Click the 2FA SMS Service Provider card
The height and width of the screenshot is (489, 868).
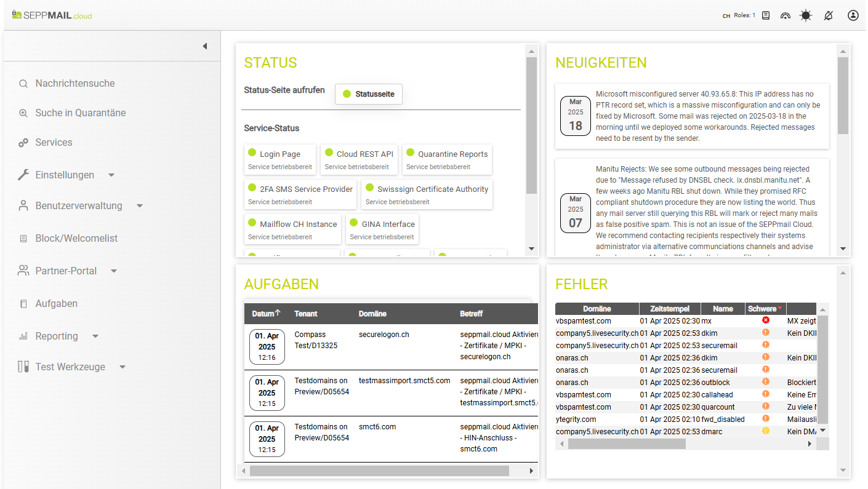(x=300, y=194)
